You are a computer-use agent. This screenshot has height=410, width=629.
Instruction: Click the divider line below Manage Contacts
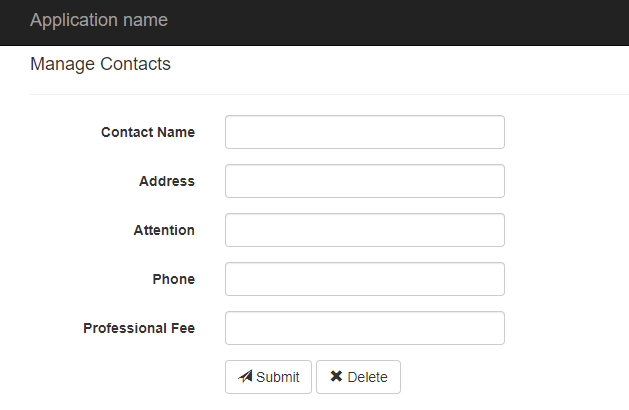tap(330, 94)
